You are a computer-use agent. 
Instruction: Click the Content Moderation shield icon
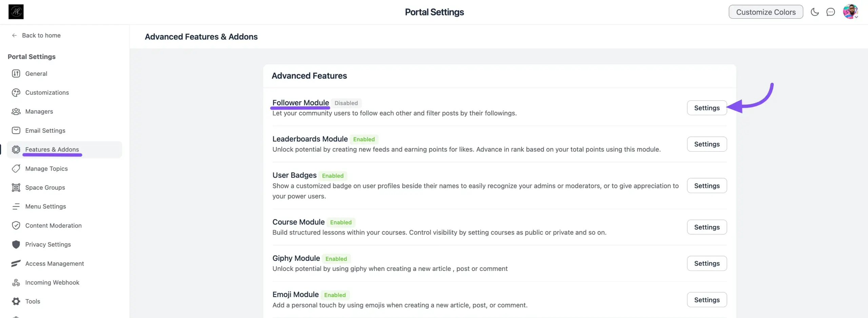(16, 226)
